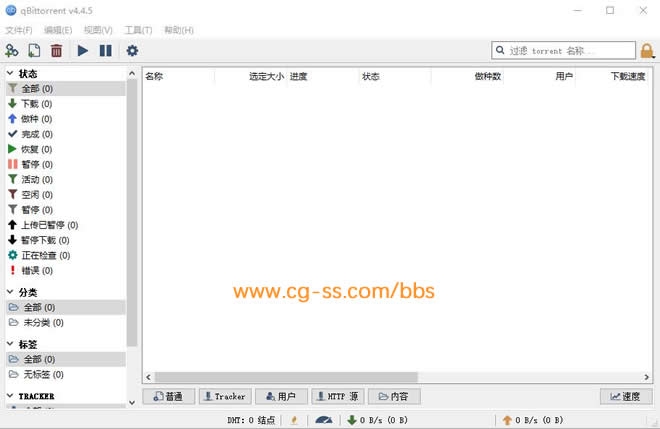The width and height of the screenshot is (660, 429).
Task: Select the 下载 (0) status filter
Action: tap(37, 104)
